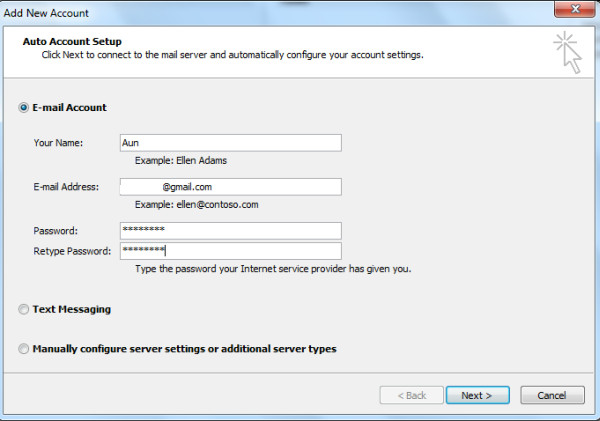The height and width of the screenshot is (421, 600).
Task: Click the Retype Password field
Action: coord(231,251)
